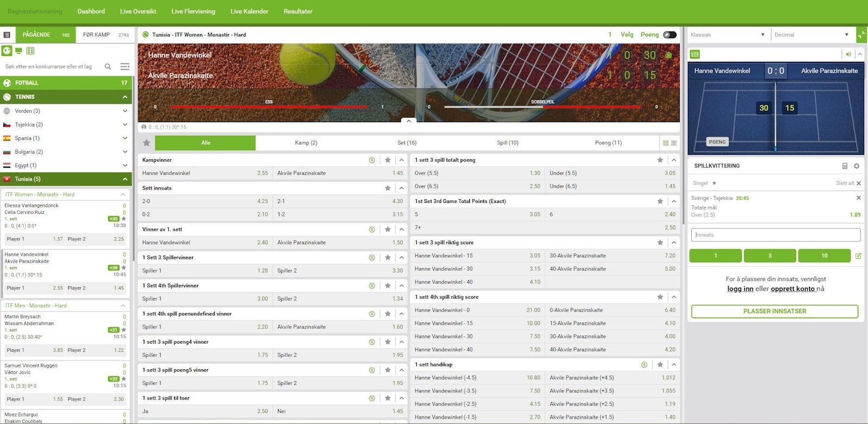Screen dimensions: 868x424
Task: Open the Klassisk view dropdown
Action: tap(727, 35)
